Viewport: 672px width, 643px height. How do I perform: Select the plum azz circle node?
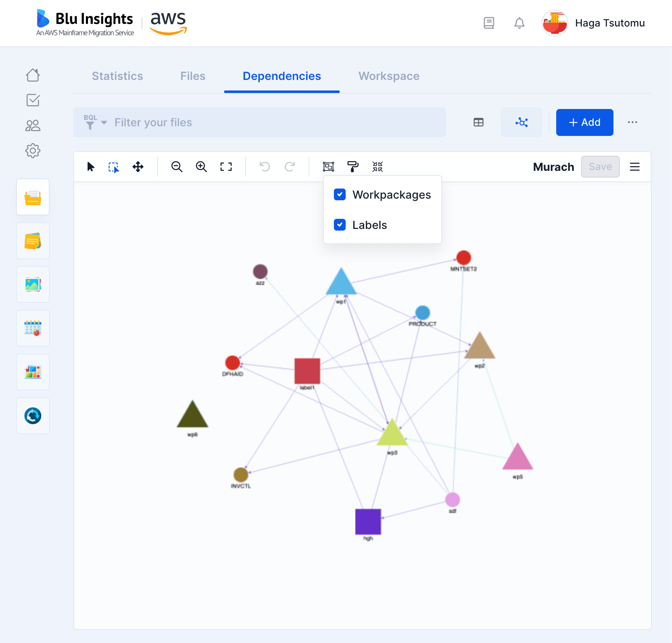[260, 271]
